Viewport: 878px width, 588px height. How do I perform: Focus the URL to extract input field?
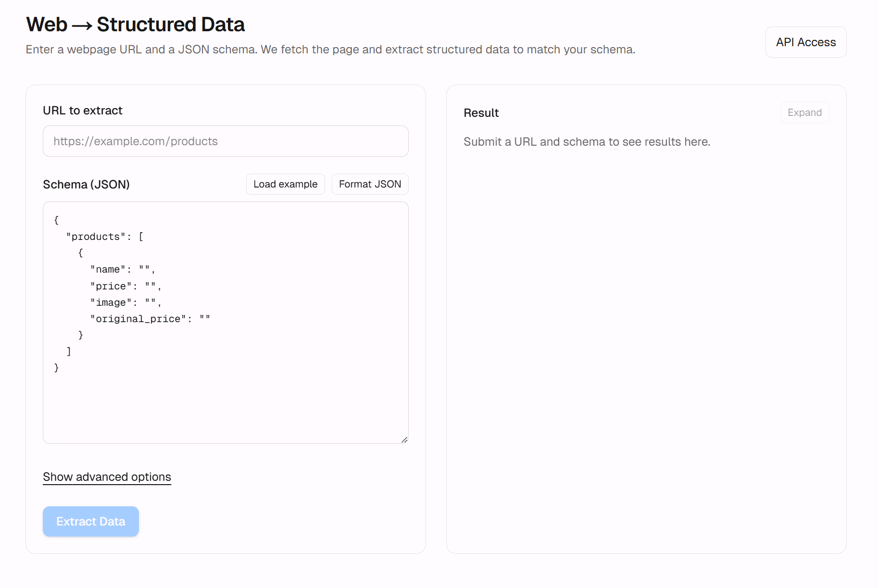click(x=226, y=141)
